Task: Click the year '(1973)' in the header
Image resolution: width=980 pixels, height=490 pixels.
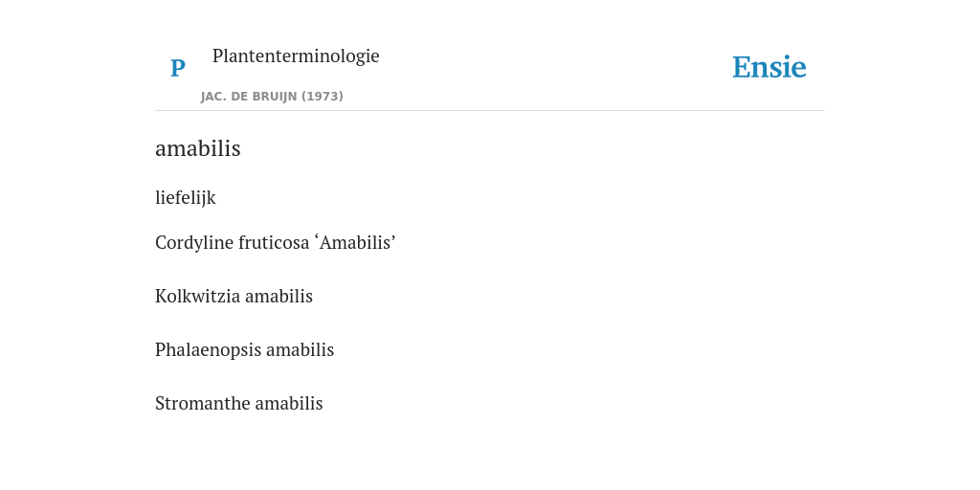Action: (x=323, y=97)
